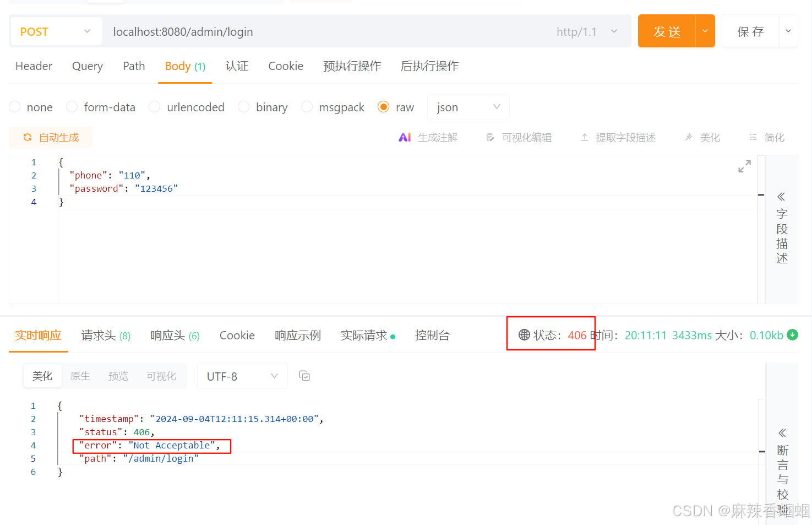Click the AI 生成注释 icon

[x=405, y=137]
